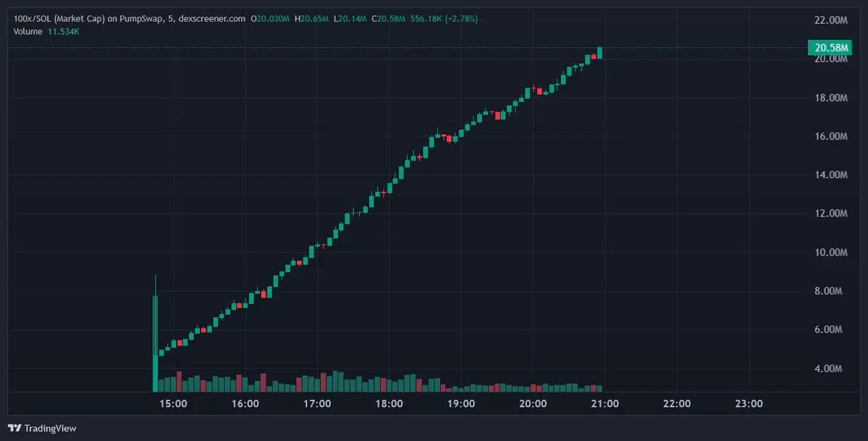Click the 20.58M current price label
Viewport: 868px width, 441px height.
(x=829, y=48)
